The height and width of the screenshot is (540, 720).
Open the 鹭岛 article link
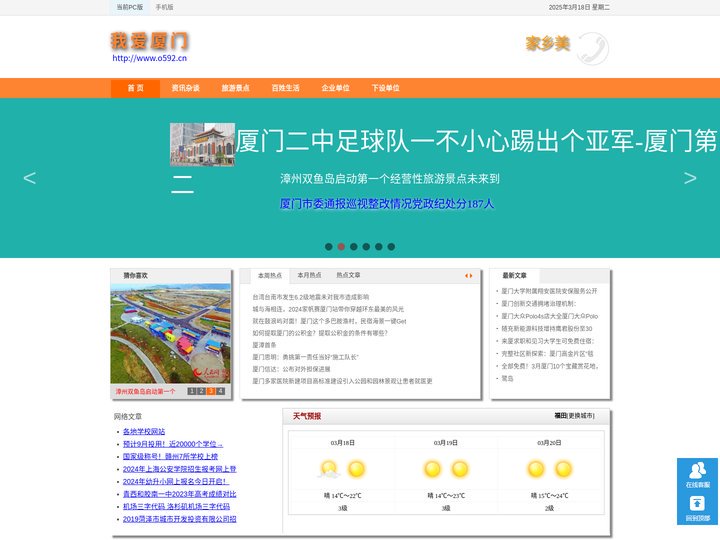click(507, 378)
